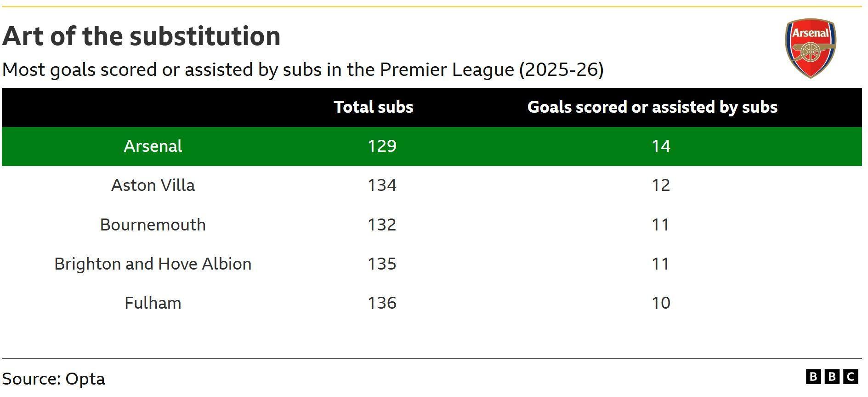The height and width of the screenshot is (397, 868).
Task: Select the Brighton and Hove Albion name
Action: pos(153,264)
